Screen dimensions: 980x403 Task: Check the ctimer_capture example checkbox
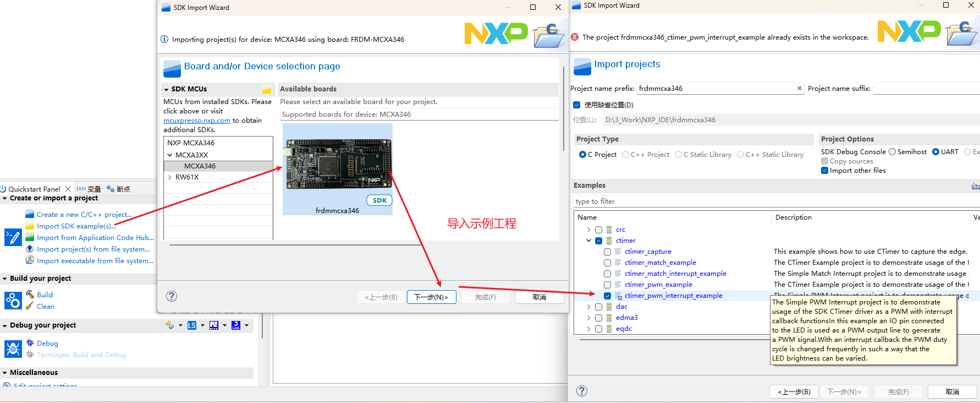tap(607, 252)
